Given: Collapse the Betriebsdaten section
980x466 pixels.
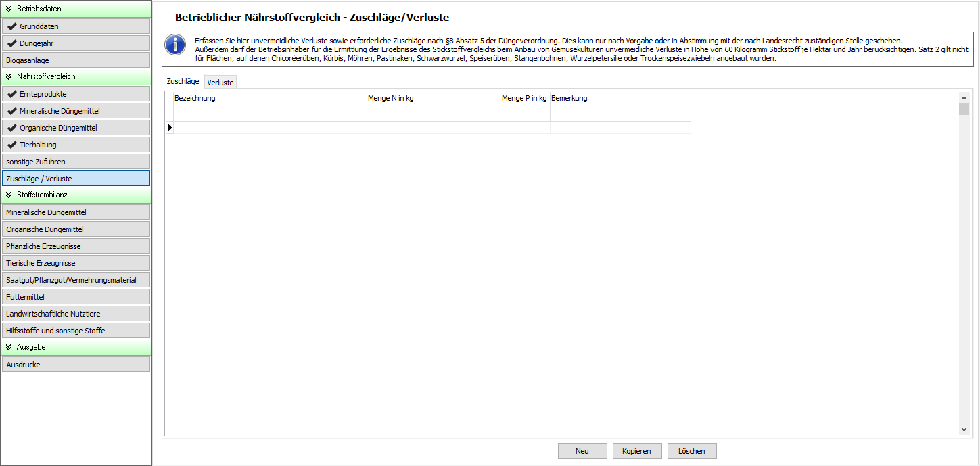Looking at the screenshot, I should [9, 9].
